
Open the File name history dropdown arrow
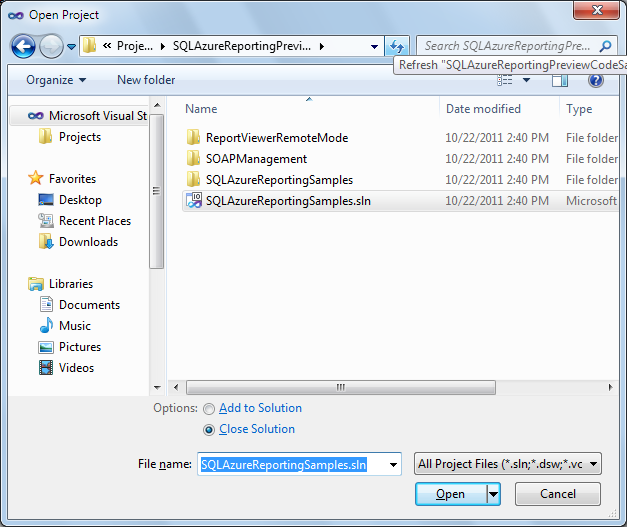click(x=393, y=465)
